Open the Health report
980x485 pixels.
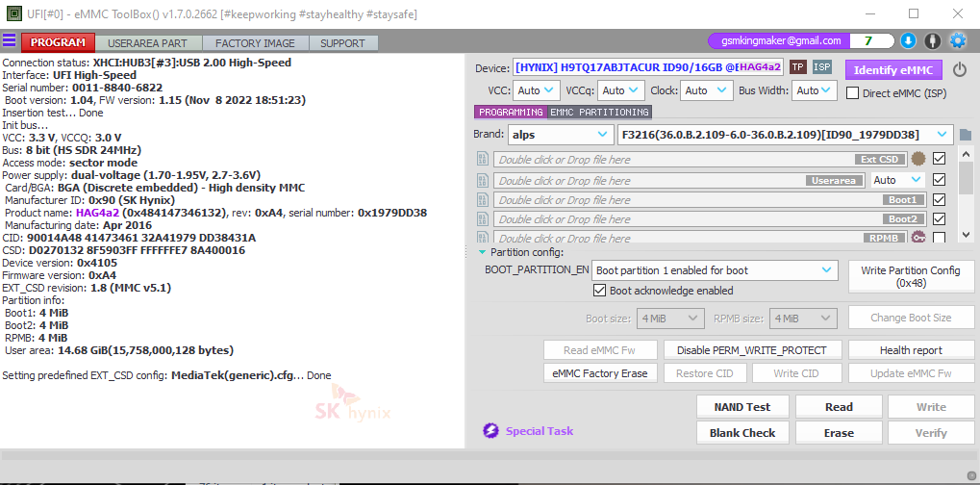911,350
